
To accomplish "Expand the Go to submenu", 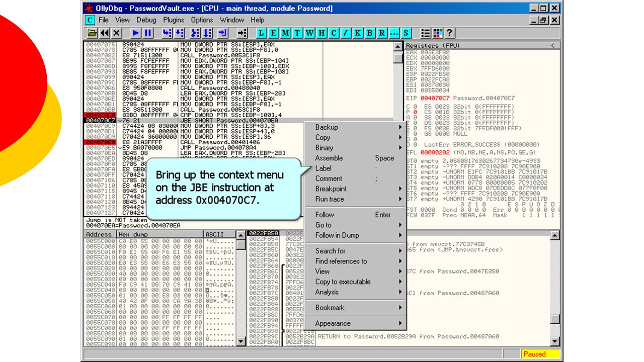I will tap(355, 225).
